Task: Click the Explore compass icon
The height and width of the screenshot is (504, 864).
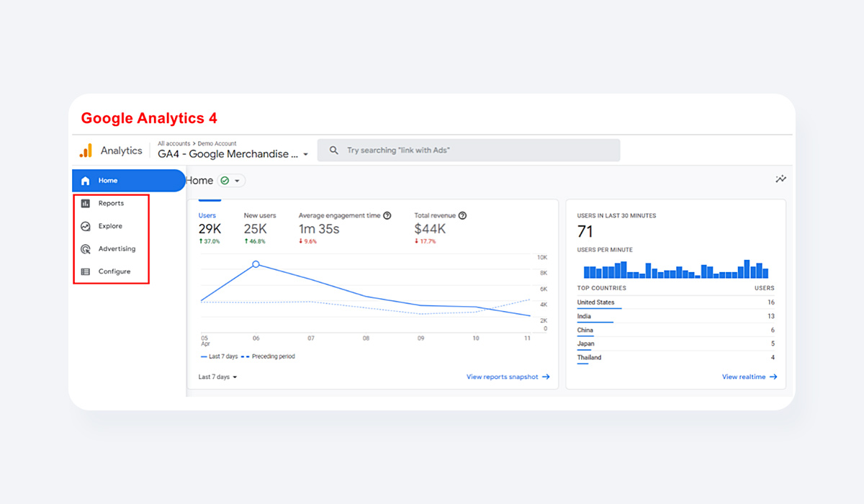Action: tap(86, 226)
